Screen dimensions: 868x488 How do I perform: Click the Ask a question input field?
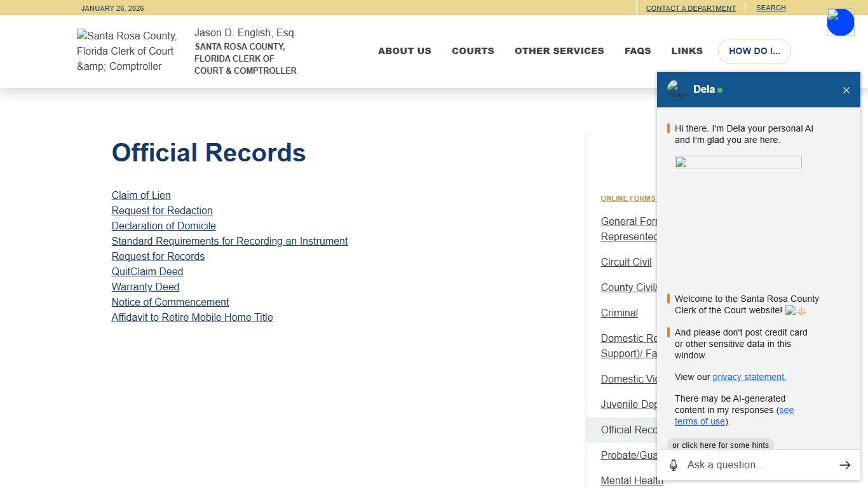click(x=750, y=464)
